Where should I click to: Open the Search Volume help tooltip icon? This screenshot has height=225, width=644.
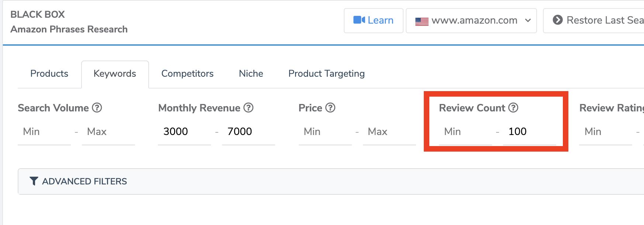coord(97,108)
